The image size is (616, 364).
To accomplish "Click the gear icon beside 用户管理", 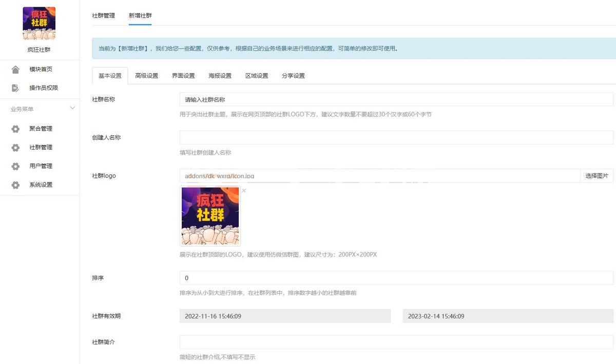I will pyautogui.click(x=15, y=166).
